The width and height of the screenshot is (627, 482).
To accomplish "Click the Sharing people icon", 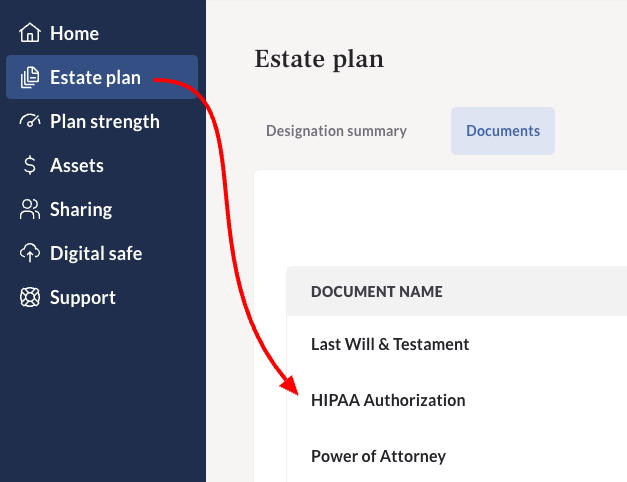I will pyautogui.click(x=30, y=209).
